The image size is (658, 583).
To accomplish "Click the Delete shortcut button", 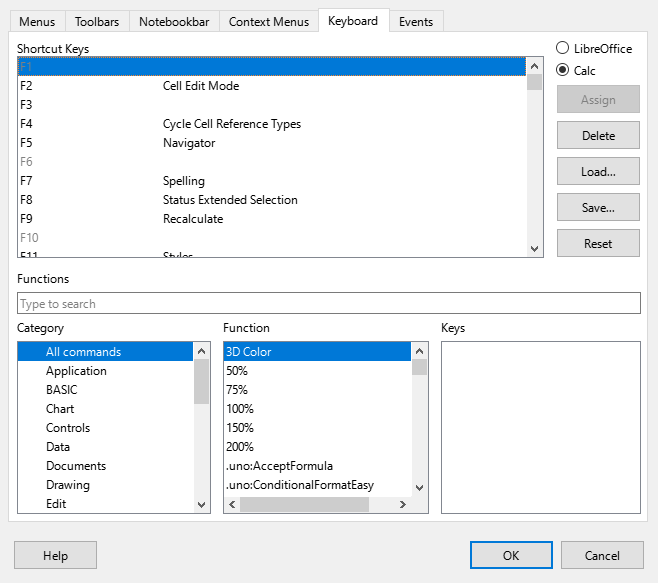I will coord(598,135).
